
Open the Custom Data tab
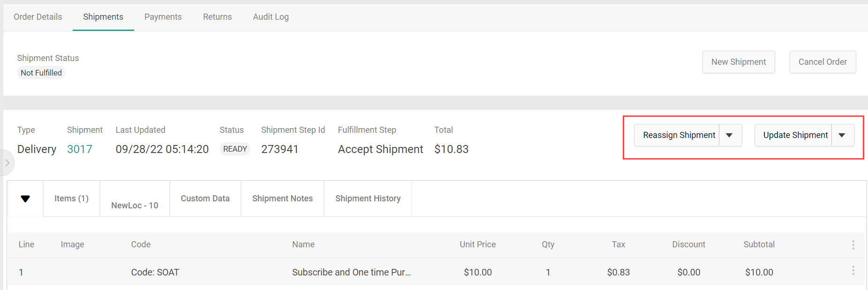pyautogui.click(x=205, y=198)
